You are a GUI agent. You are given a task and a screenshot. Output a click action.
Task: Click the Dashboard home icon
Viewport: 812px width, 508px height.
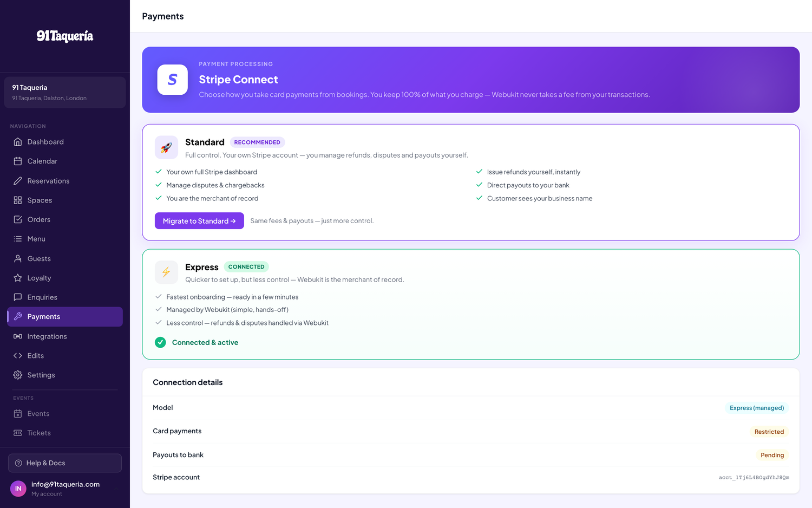(18, 142)
